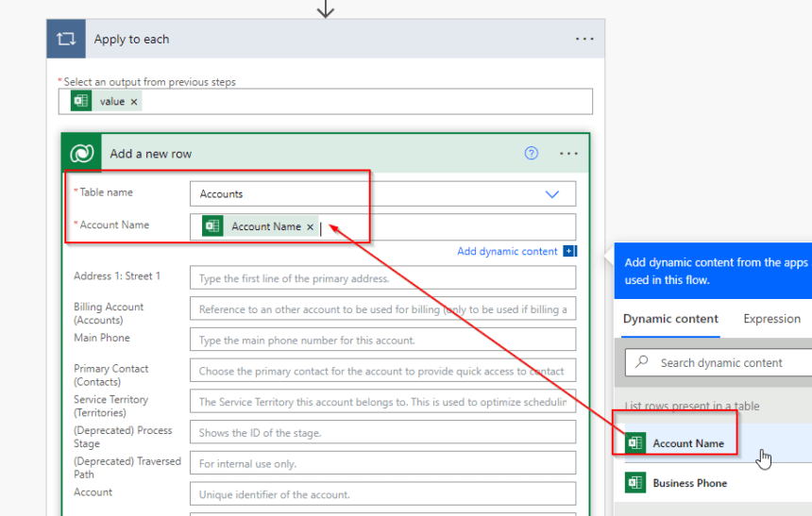This screenshot has height=516, width=812.
Task: Focus the (Deprecated) Process Stage field
Action: (x=382, y=433)
